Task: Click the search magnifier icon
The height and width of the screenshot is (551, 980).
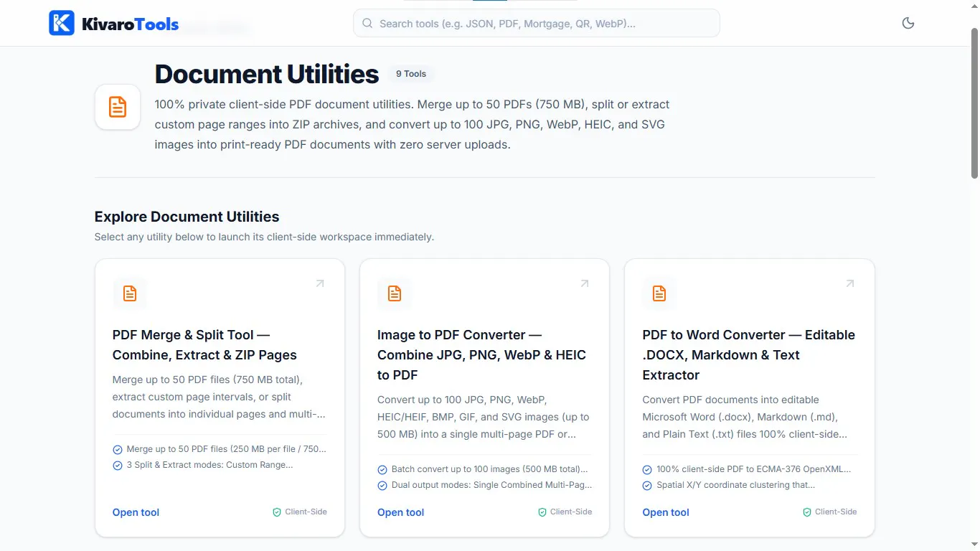Action: (x=367, y=23)
